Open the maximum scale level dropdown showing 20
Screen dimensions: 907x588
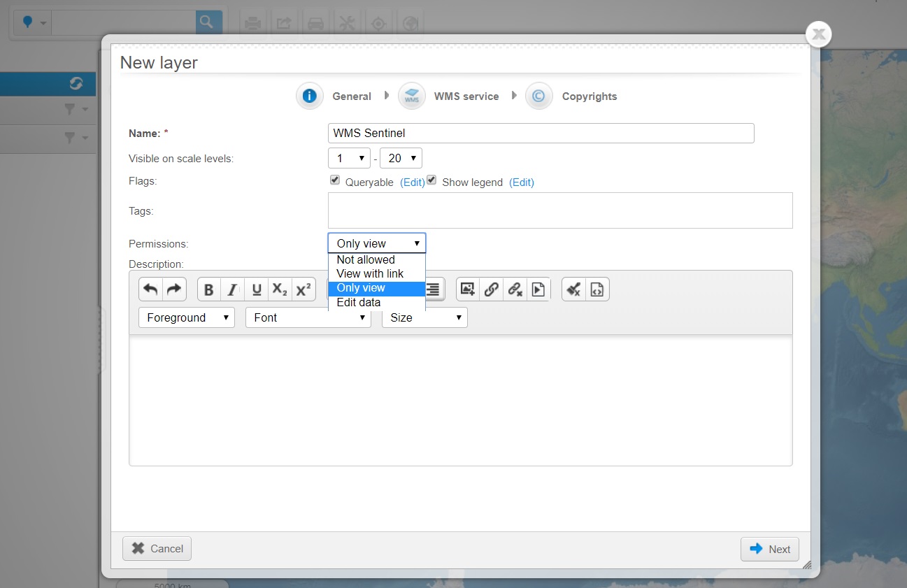pos(401,158)
